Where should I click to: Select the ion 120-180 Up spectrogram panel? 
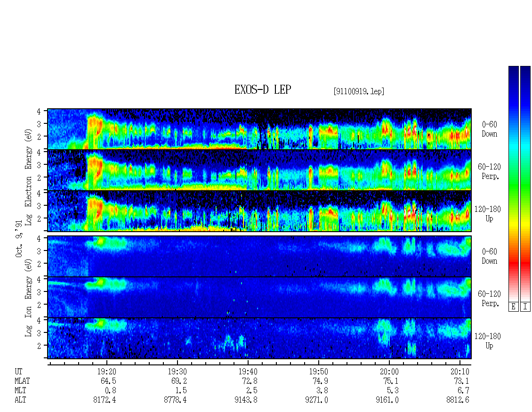pyautogui.click(x=259, y=339)
